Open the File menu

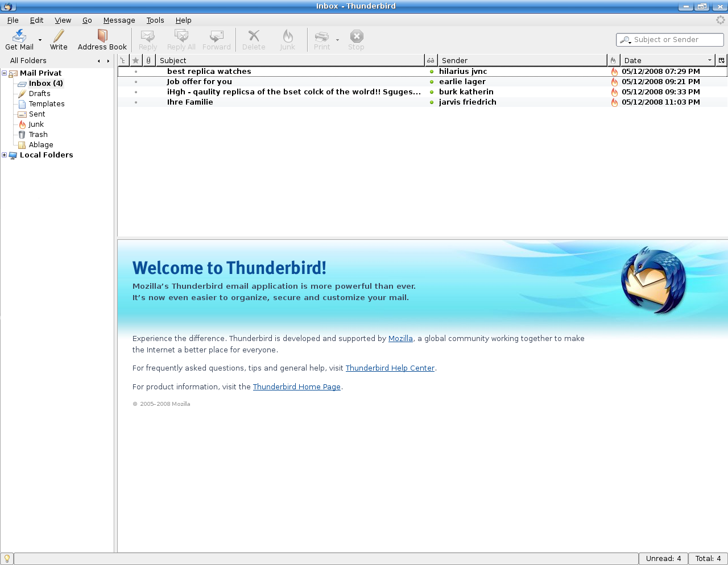(x=13, y=20)
